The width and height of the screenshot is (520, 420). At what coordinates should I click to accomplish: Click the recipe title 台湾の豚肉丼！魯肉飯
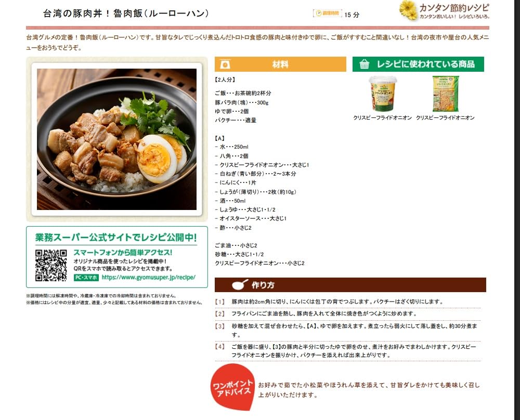pos(126,14)
